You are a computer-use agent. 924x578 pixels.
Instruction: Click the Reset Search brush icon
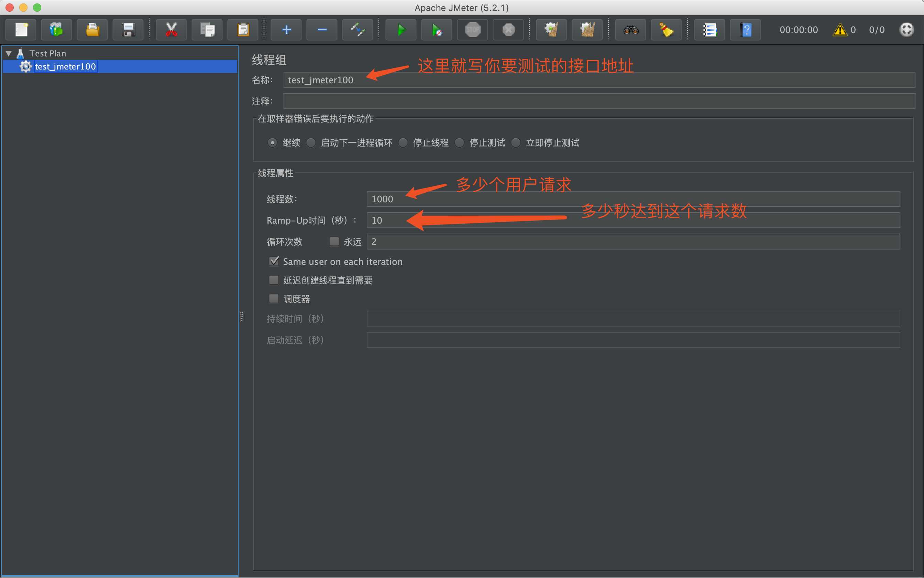667,30
